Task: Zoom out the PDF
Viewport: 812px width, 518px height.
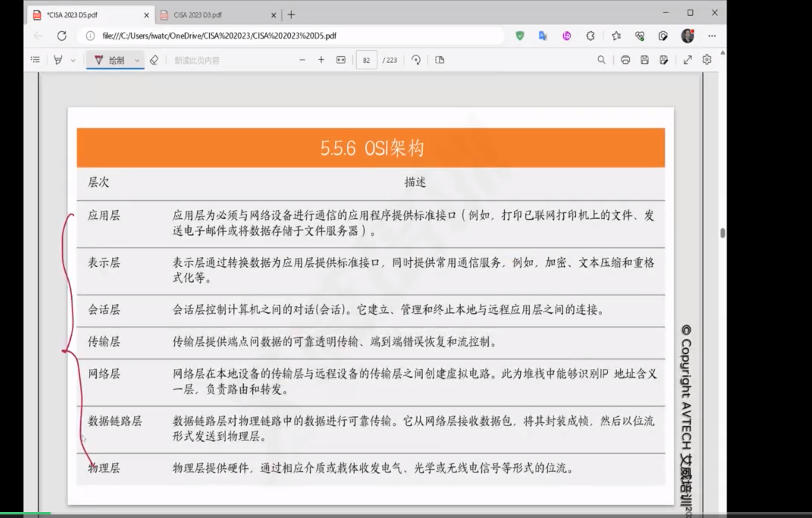Action: 302,60
